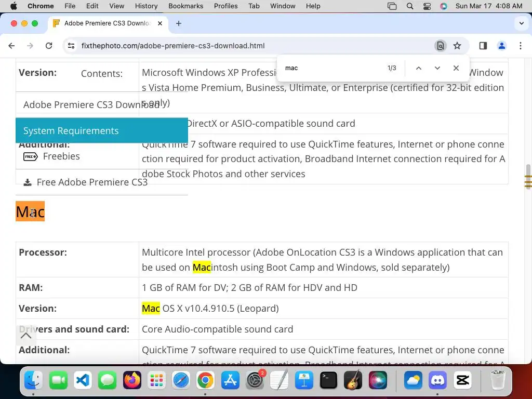Open the Window menu

283,6
